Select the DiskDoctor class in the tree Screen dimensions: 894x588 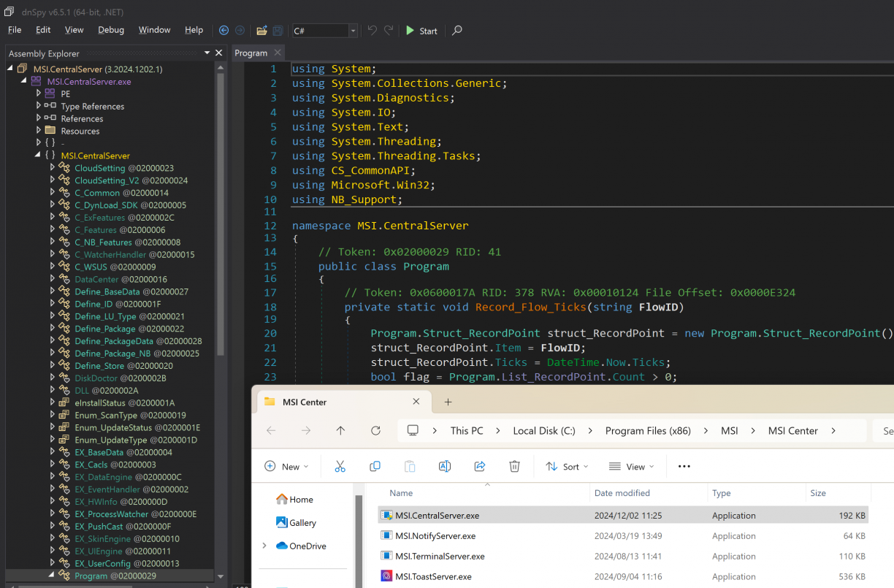coord(95,378)
